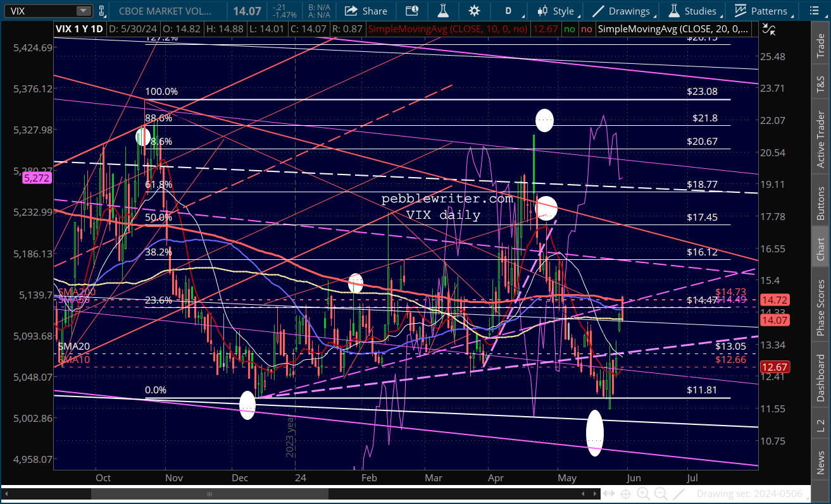Open the VIX symbol selector dropdown

point(84,11)
